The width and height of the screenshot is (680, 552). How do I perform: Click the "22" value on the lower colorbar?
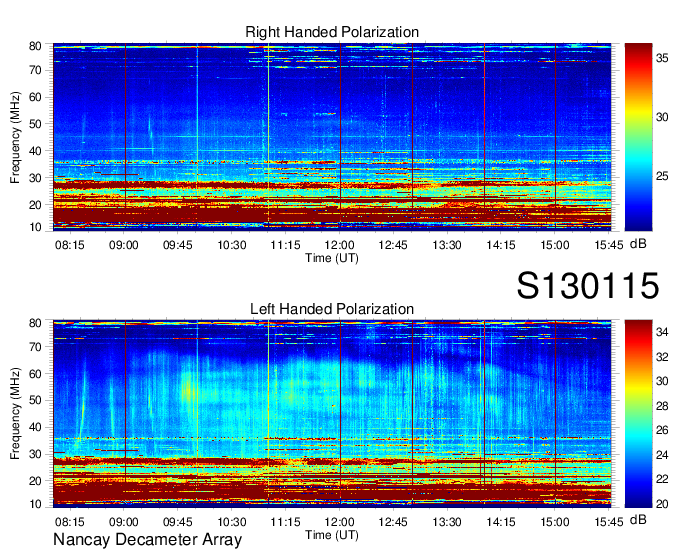tap(662, 479)
